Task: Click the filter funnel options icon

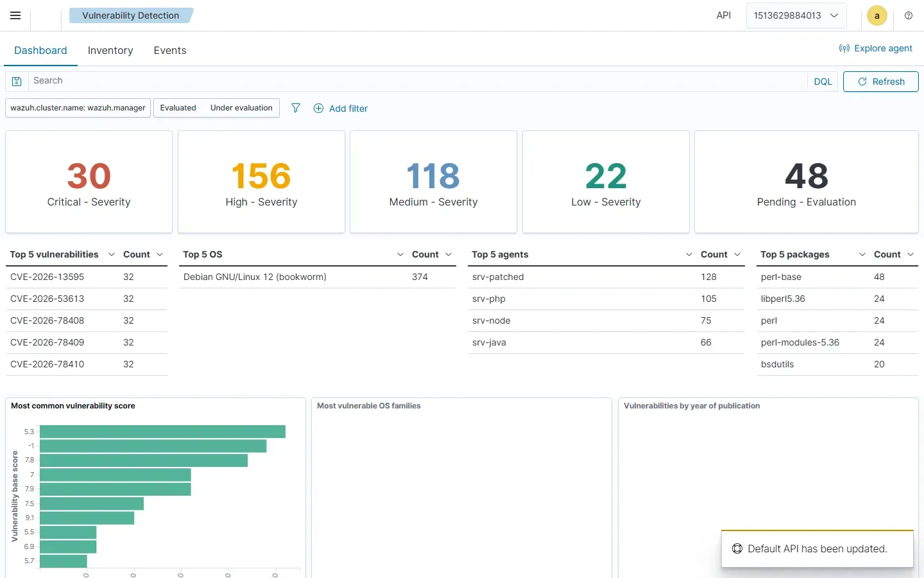Action: (296, 108)
